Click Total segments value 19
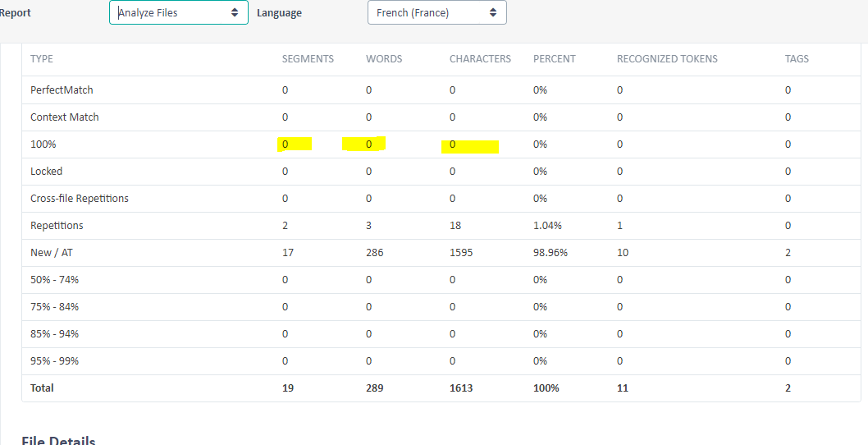This screenshot has height=445, width=868. (288, 388)
